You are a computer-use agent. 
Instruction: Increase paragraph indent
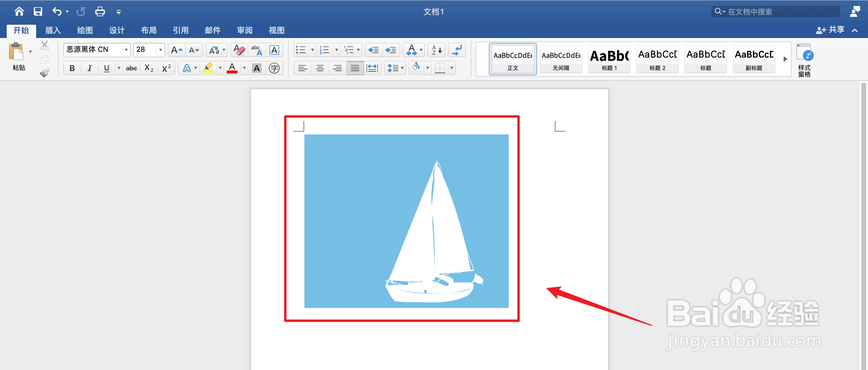[391, 50]
